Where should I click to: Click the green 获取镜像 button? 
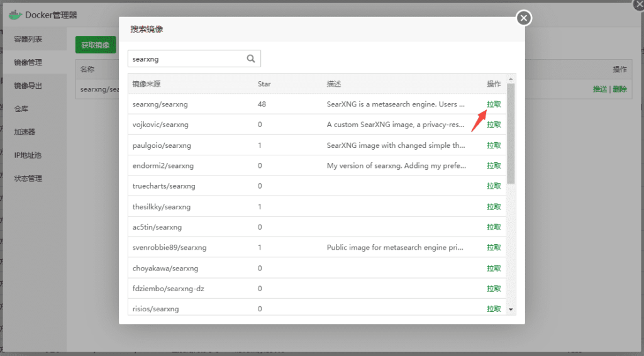[x=96, y=45]
